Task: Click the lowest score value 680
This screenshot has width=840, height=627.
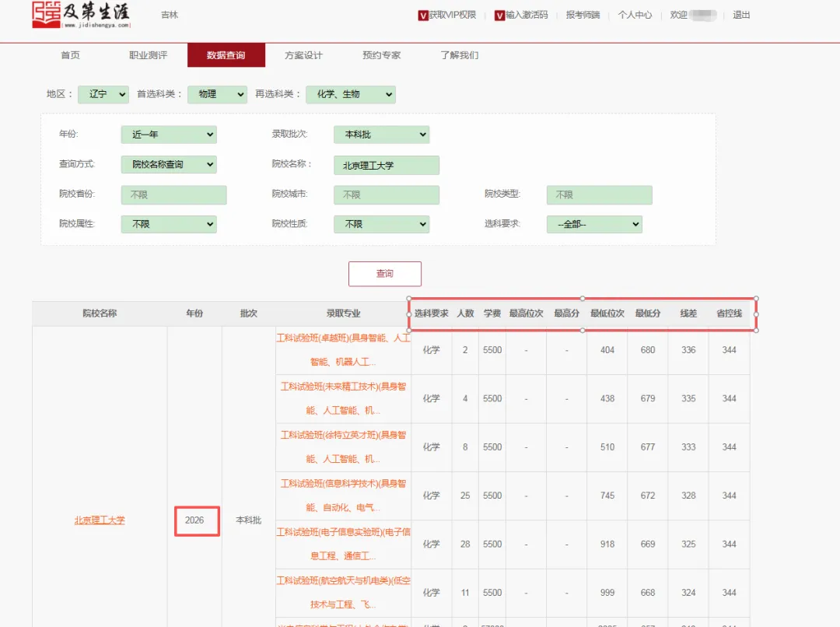Action: (x=648, y=350)
